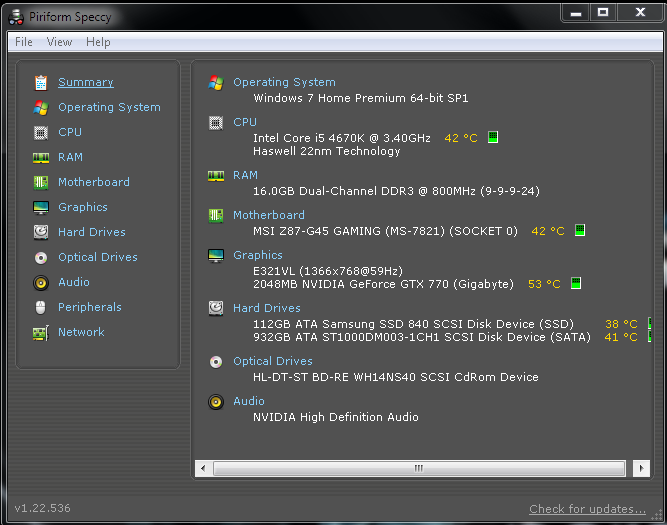Screen dimensions: 667x525
Task: Select the Summary section link
Action: click(86, 82)
